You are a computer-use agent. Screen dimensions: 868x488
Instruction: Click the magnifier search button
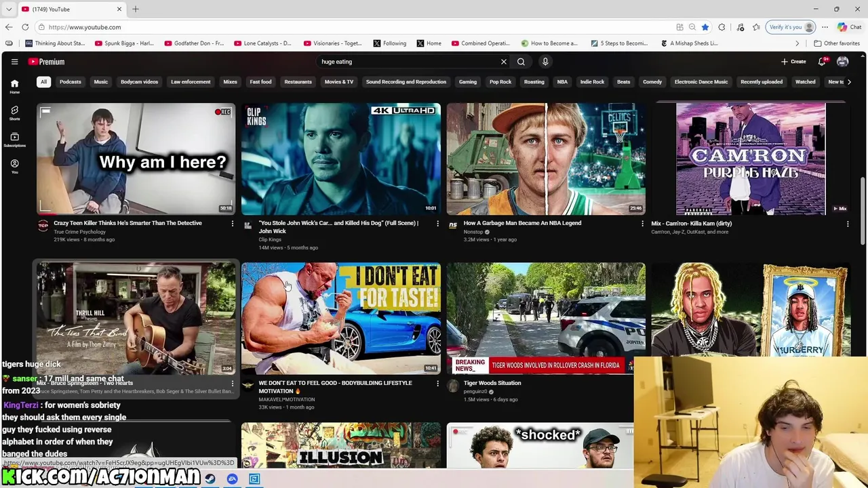point(521,62)
